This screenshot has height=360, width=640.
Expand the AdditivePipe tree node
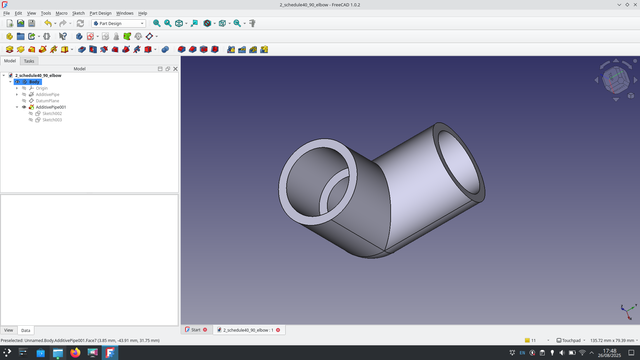[17, 94]
